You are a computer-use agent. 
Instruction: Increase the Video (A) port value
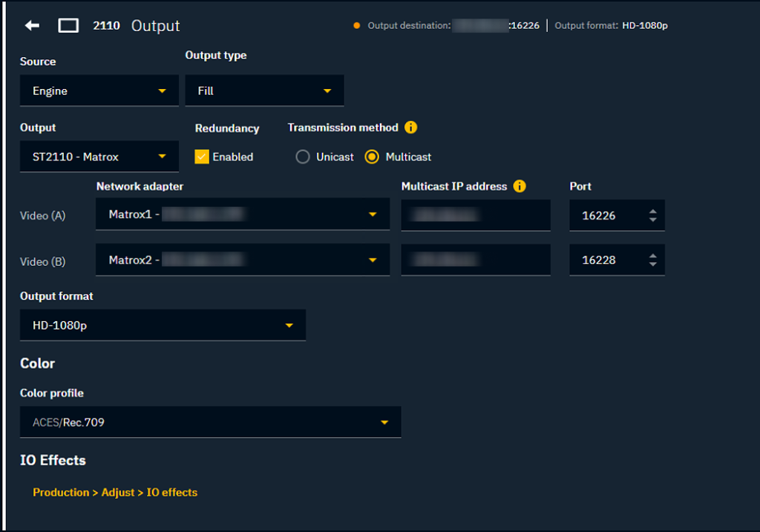652,211
